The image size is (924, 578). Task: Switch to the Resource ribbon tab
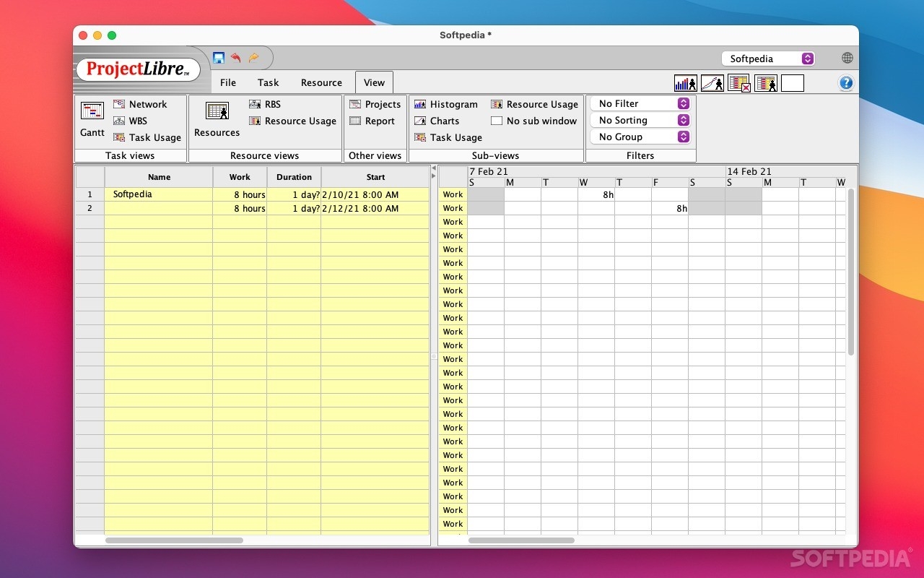pos(321,82)
